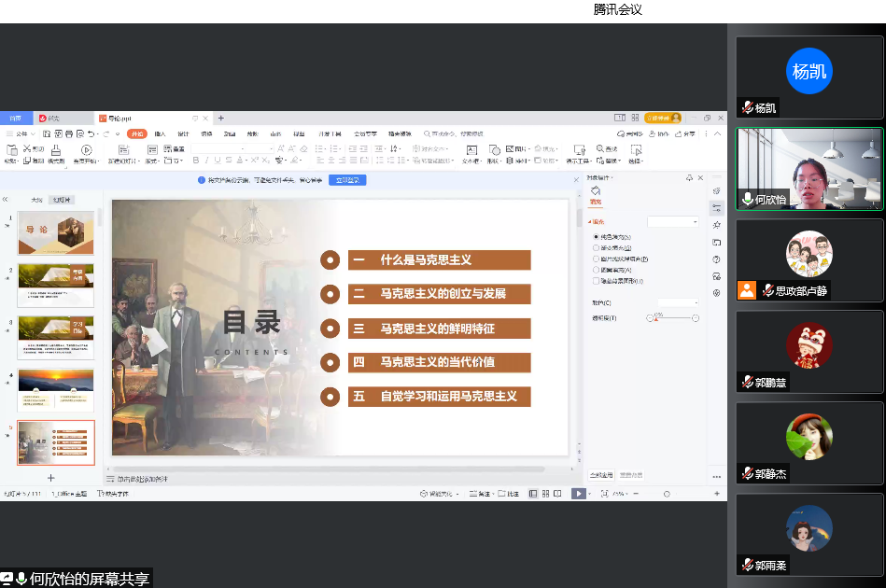The height and width of the screenshot is (588, 886).
Task: Click the Paste clipboard icon
Action: click(x=11, y=149)
